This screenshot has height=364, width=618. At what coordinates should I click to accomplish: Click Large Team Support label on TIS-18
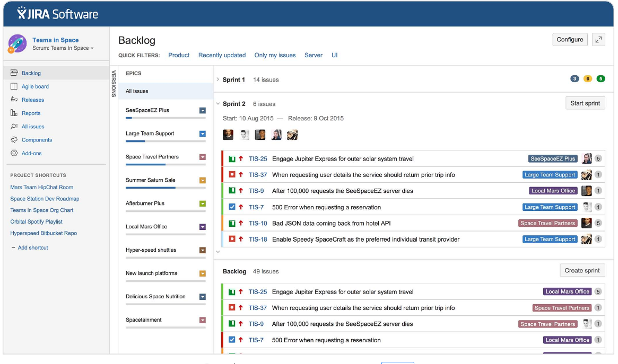point(550,239)
